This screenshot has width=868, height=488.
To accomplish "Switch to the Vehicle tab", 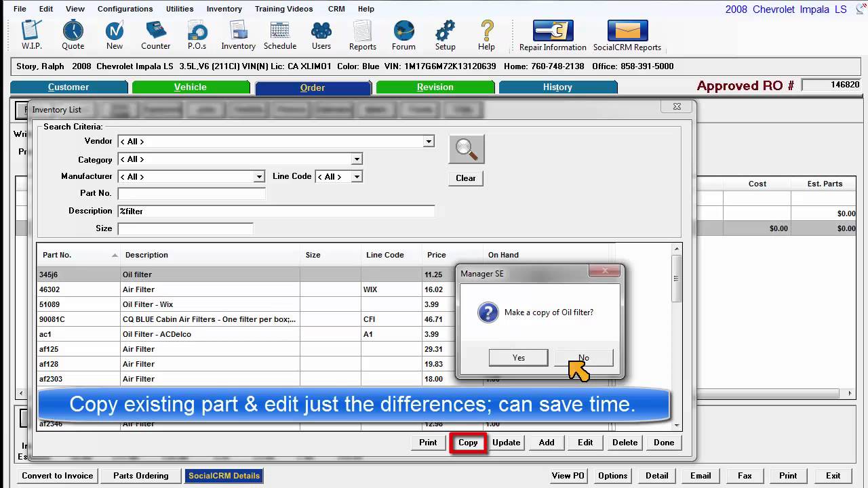I will [191, 87].
